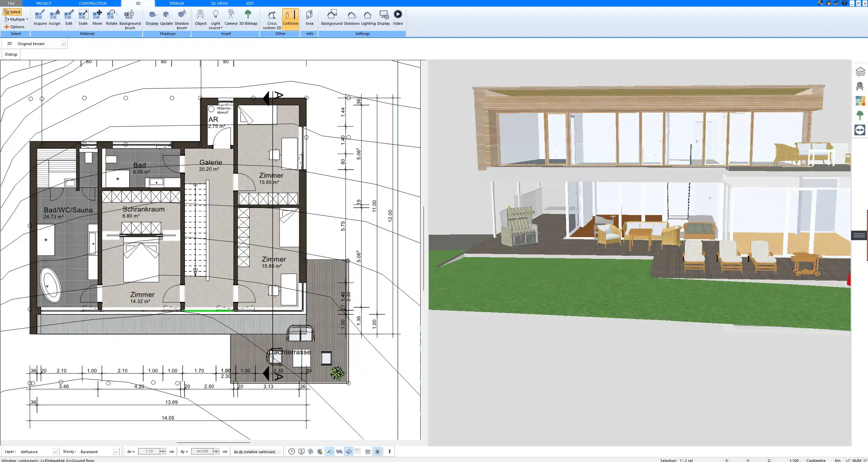
Task: Toggle the camera status bar button
Action: coord(311,451)
